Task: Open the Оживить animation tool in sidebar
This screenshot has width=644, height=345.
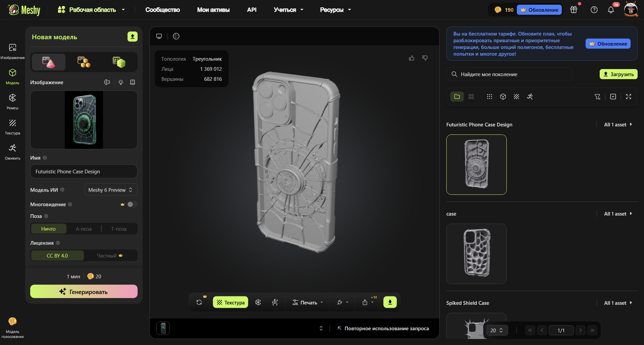Action: [12, 152]
